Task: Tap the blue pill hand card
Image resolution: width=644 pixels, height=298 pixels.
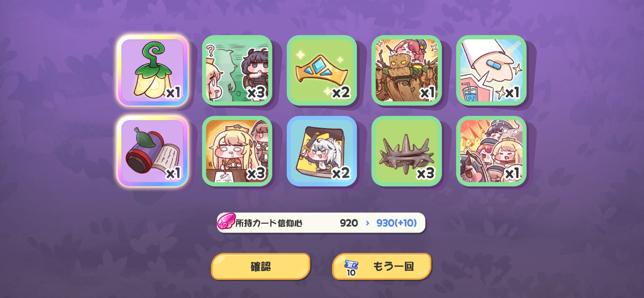Action: point(491,70)
